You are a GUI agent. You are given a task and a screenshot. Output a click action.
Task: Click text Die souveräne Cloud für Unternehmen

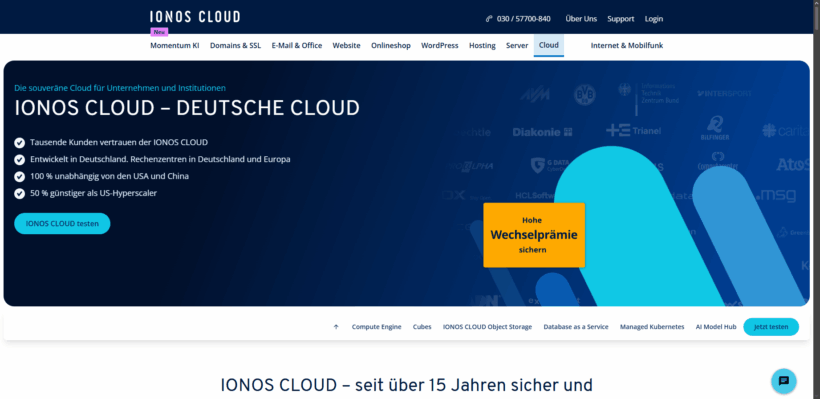[x=120, y=88]
